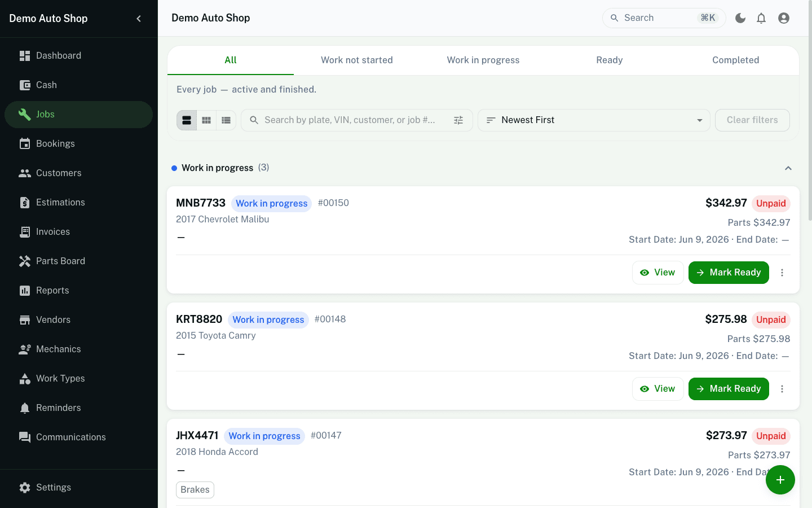Click the Work in progress chip on MNB7733
Image resolution: width=812 pixels, height=508 pixels.
[272, 203]
